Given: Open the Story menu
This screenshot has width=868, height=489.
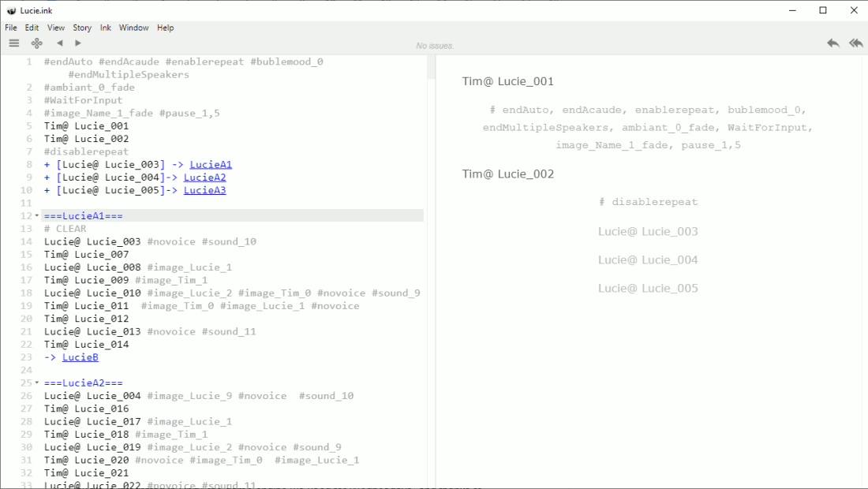Looking at the screenshot, I should pyautogui.click(x=82, y=28).
